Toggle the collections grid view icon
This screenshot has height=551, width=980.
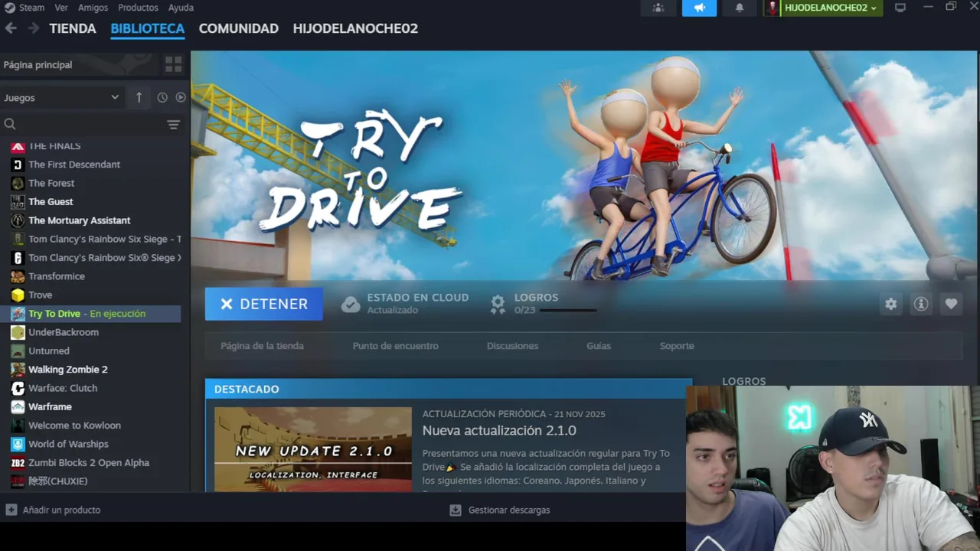[x=174, y=65]
